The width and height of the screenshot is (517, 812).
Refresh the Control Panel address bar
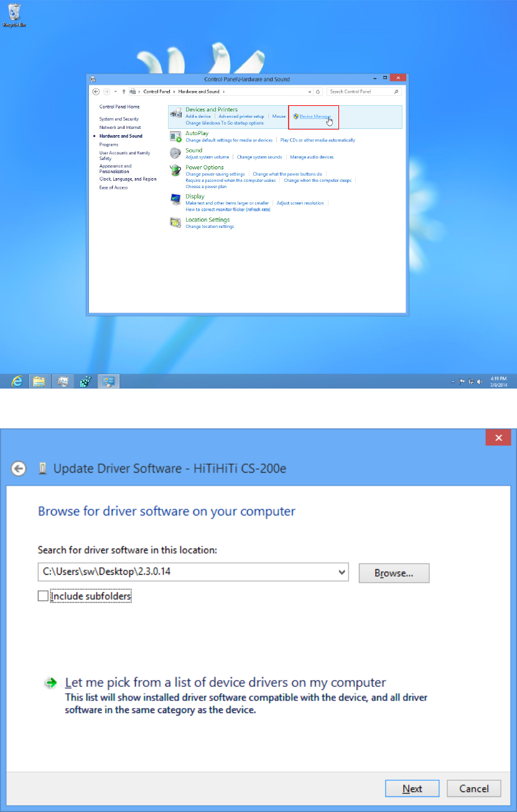coord(318,92)
